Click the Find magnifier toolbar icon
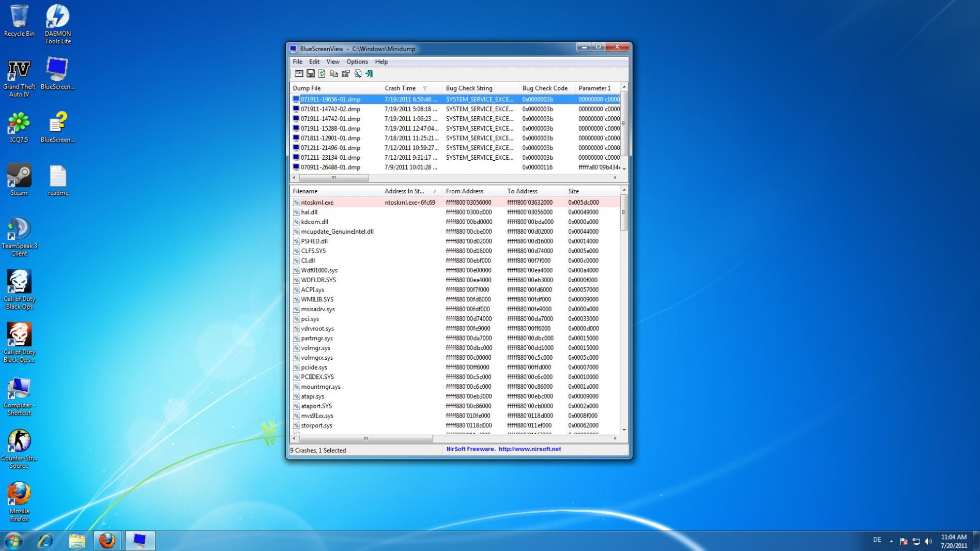This screenshot has width=980, height=551. [x=358, y=74]
